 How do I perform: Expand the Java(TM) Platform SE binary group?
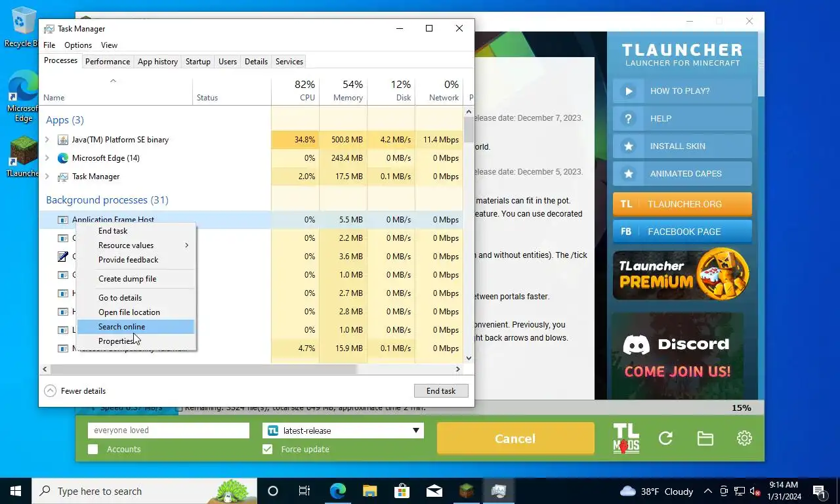tap(47, 140)
